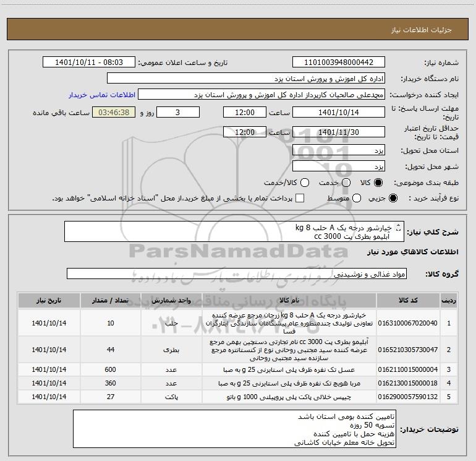Click quantity 27 in chips row
Viewport: 476px width, 461px height.
[111, 397]
